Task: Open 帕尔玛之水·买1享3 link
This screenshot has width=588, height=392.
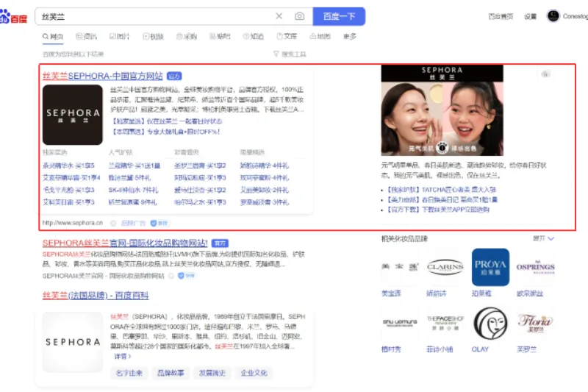Action: pyautogui.click(x=200, y=202)
